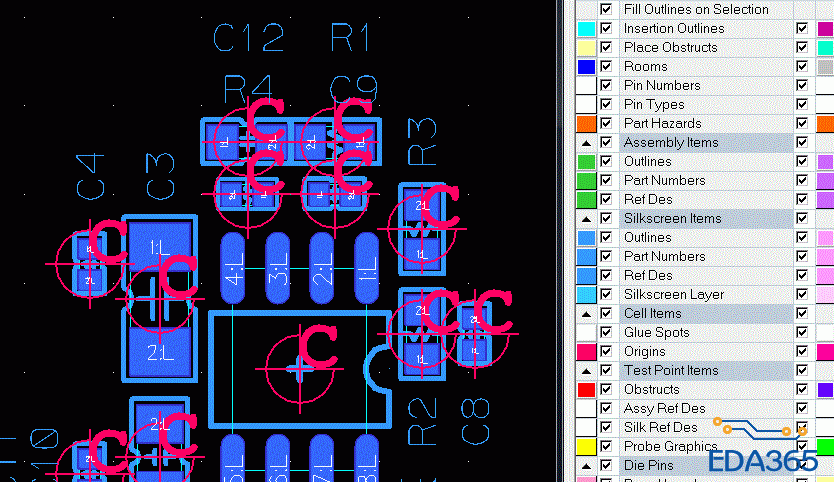This screenshot has width=834, height=482.
Task: Toggle the Glue Spots left checkbox
Action: (x=606, y=333)
